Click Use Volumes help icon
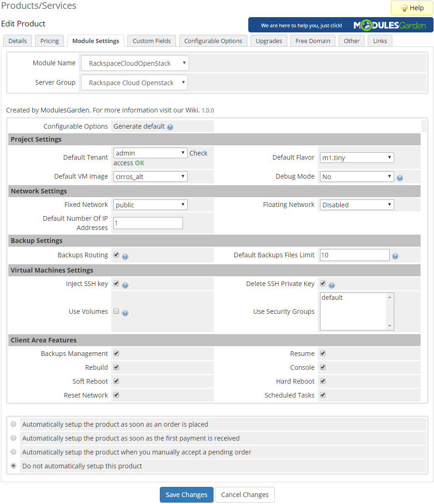 click(125, 312)
